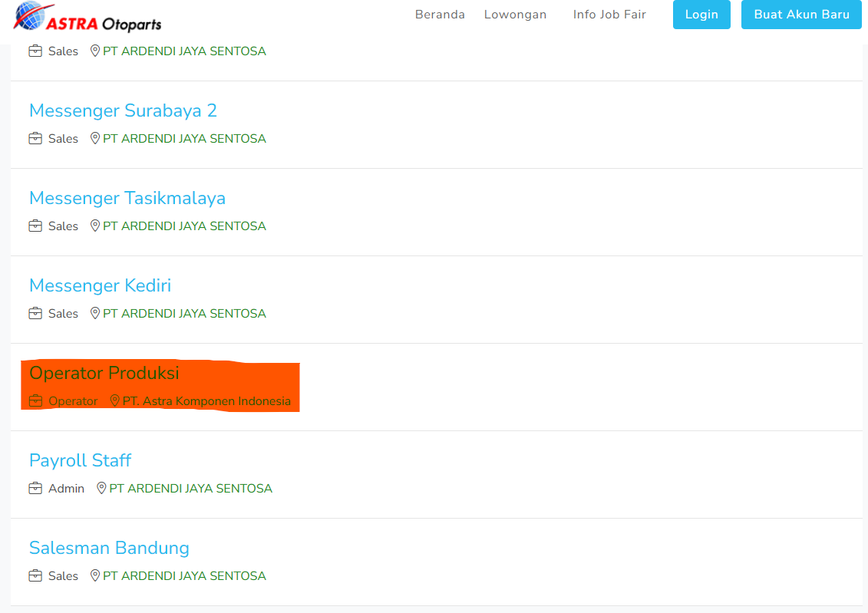Screen dimensions: 868x613
Task: Open the Salesman Bandung job listing
Action: tap(109, 548)
